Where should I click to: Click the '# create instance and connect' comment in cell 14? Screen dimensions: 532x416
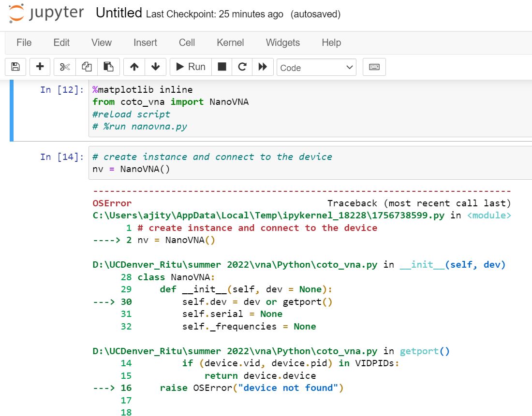click(212, 157)
